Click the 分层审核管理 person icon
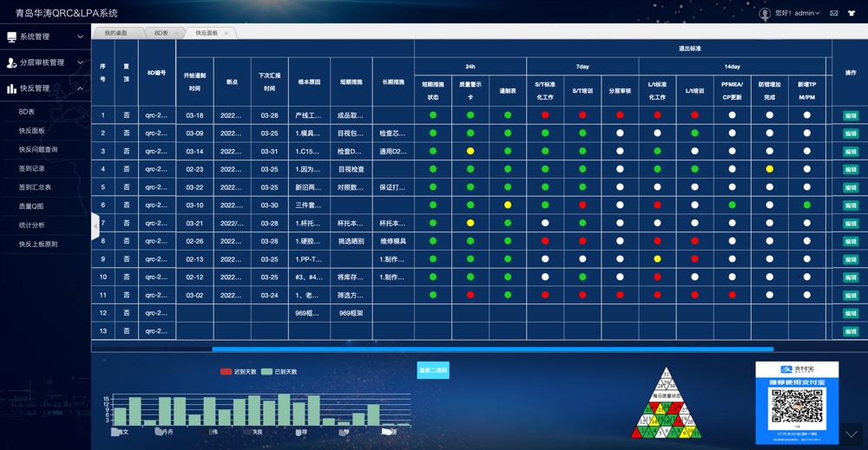 point(11,62)
